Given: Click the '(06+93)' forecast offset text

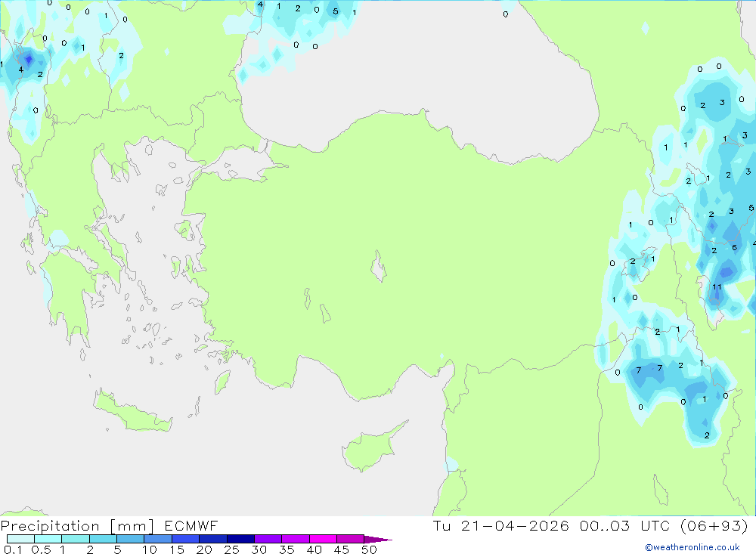Looking at the screenshot, I should 714,525.
